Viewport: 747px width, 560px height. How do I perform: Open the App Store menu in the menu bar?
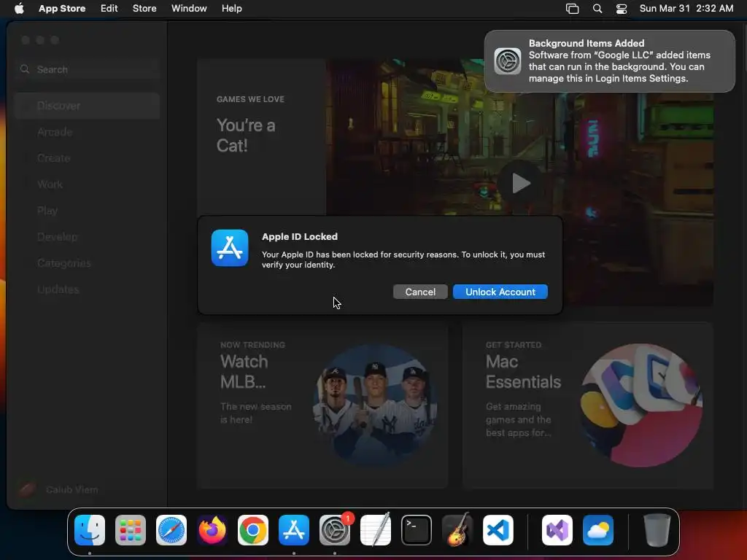pos(62,8)
